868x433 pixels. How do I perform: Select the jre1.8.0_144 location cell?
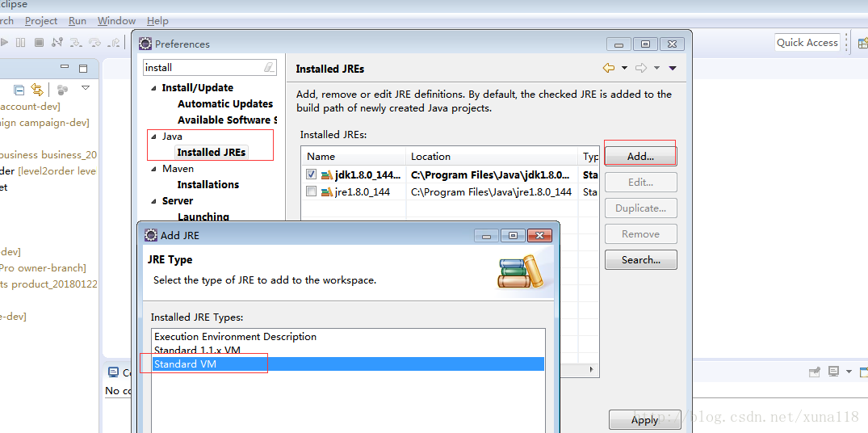coord(492,192)
